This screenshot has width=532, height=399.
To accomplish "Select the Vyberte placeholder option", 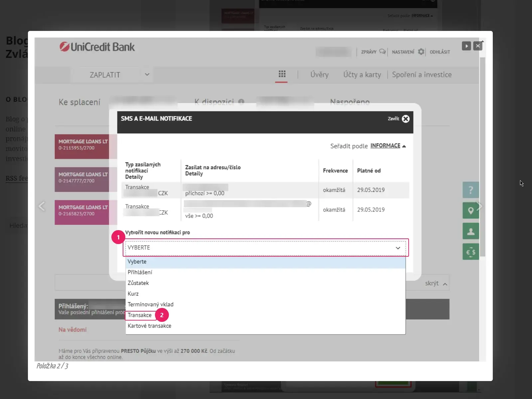I will [265, 262].
